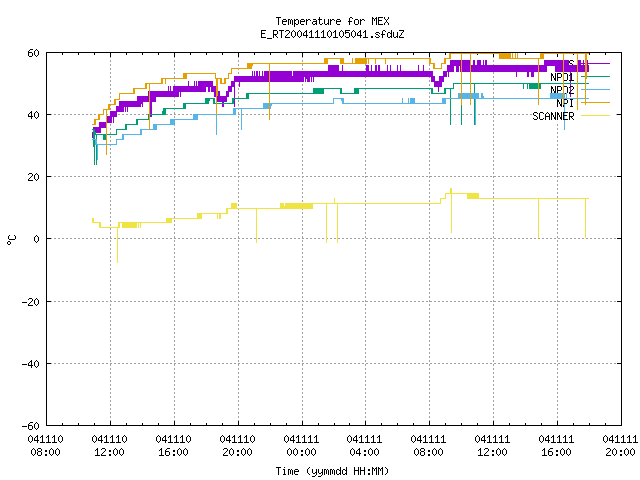This screenshot has width=640, height=480.
Task: Click the 60 y-axis tick label
Action: [33, 53]
